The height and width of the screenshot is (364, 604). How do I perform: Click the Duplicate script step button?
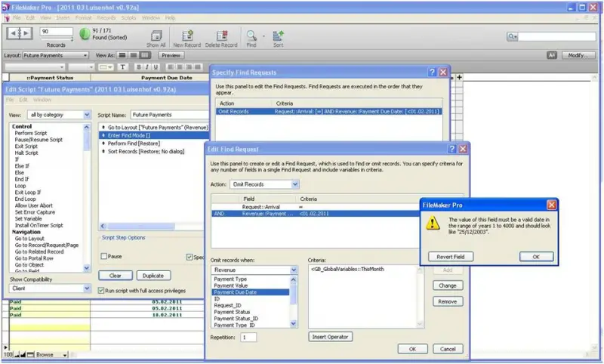[x=153, y=276]
